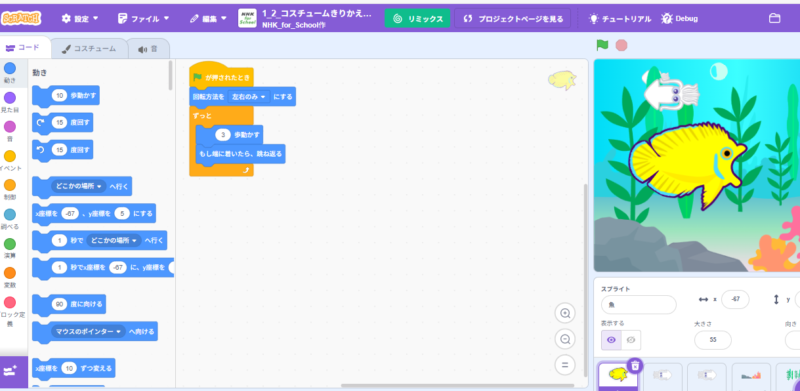
Task: Click x座標 value field -67 in palette block
Action: tap(69, 213)
